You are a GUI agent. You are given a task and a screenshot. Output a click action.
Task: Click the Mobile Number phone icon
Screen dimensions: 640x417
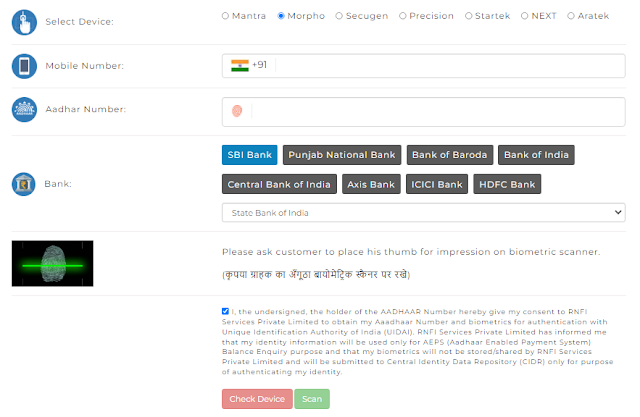24,66
